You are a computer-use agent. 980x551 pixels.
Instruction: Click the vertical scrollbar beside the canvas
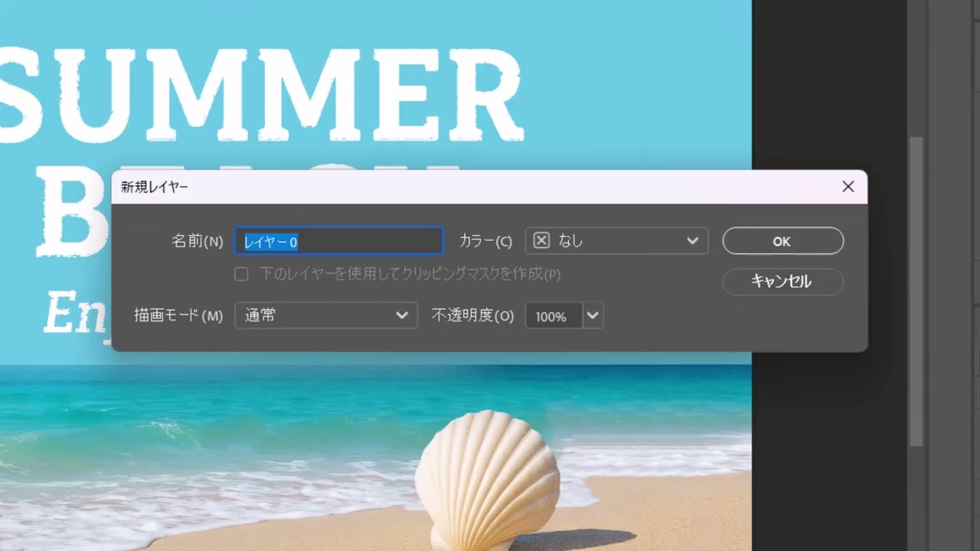tap(916, 291)
